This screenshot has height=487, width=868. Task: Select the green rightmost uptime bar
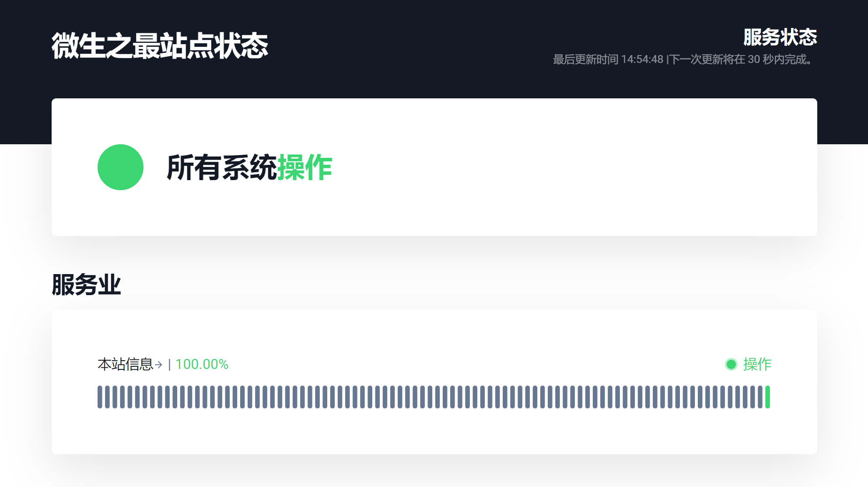tap(767, 397)
